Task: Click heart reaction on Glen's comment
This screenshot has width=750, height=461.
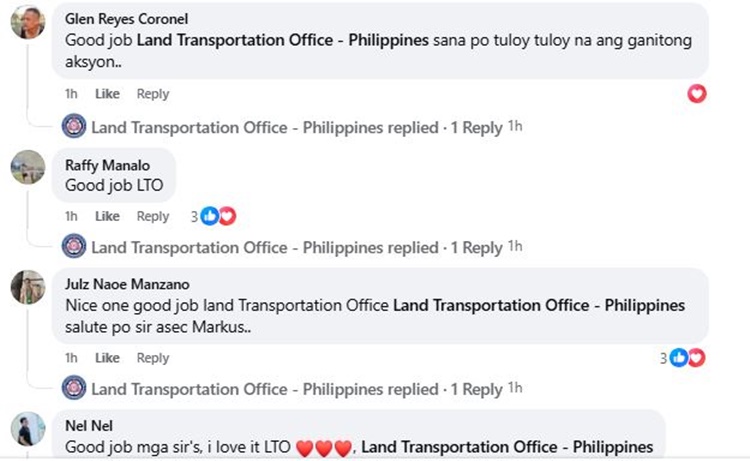Action: coord(697,94)
